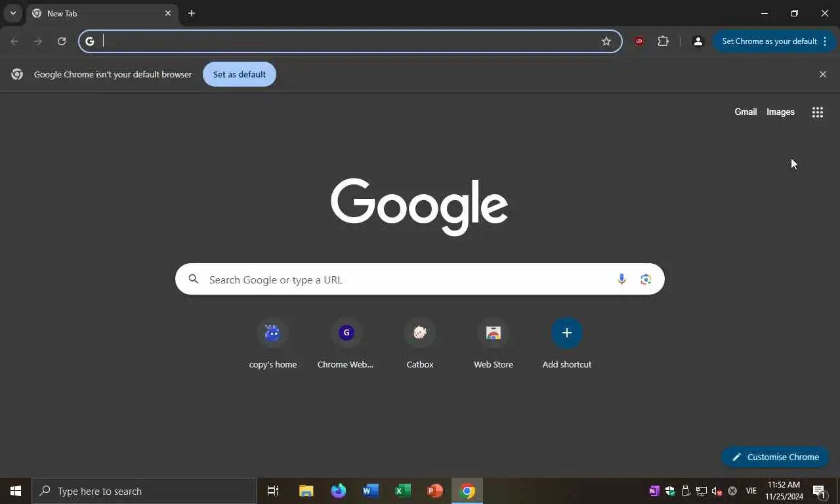
Task: Launch Excel from the taskbar
Action: pos(403,491)
